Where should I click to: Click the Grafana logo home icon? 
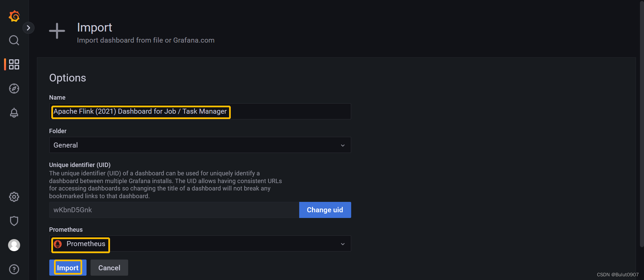click(x=14, y=16)
